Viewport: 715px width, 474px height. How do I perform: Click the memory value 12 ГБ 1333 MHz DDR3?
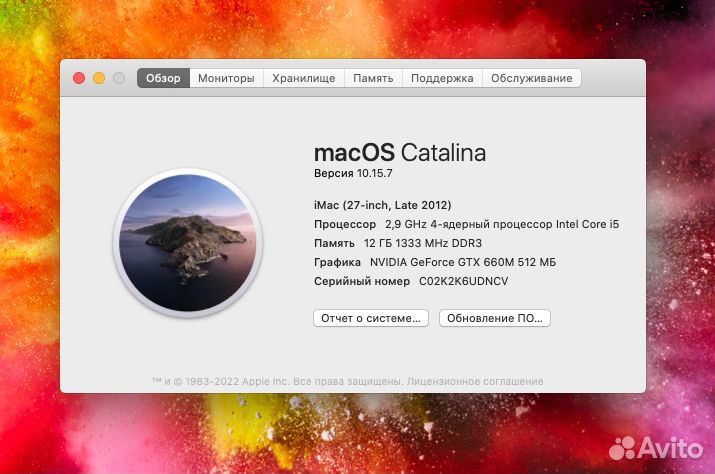point(423,243)
